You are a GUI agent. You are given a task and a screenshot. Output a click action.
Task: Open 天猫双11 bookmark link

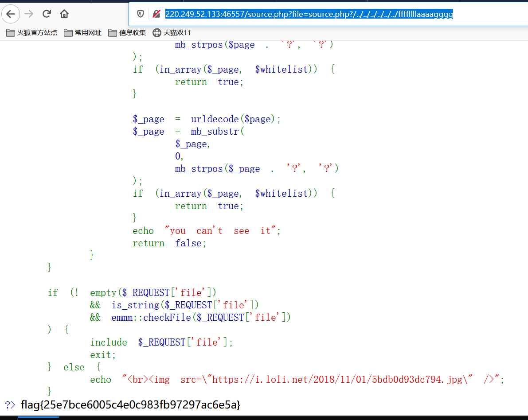tap(172, 33)
